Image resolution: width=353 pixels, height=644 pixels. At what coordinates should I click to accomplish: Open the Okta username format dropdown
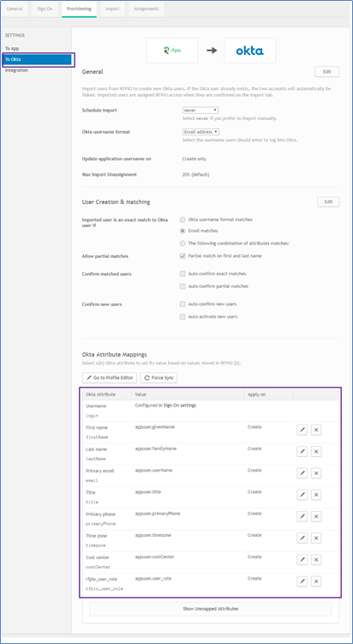200,132
